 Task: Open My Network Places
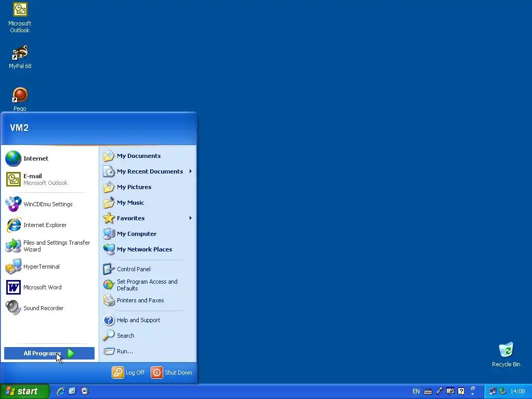pos(148,249)
